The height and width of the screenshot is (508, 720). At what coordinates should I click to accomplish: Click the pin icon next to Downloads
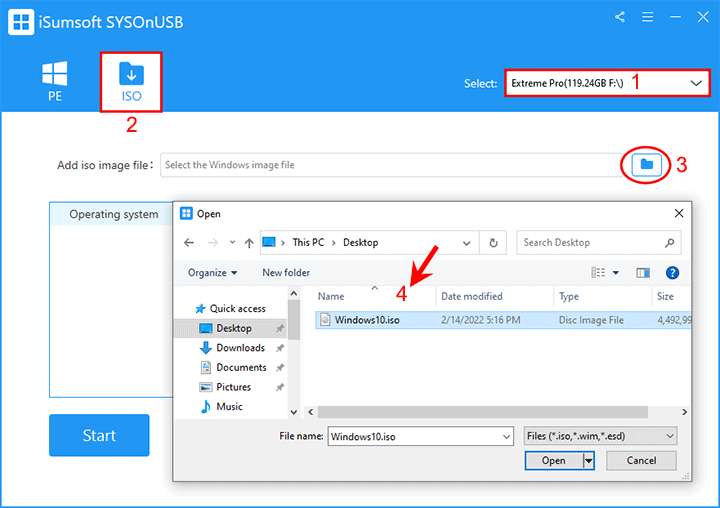point(280,348)
